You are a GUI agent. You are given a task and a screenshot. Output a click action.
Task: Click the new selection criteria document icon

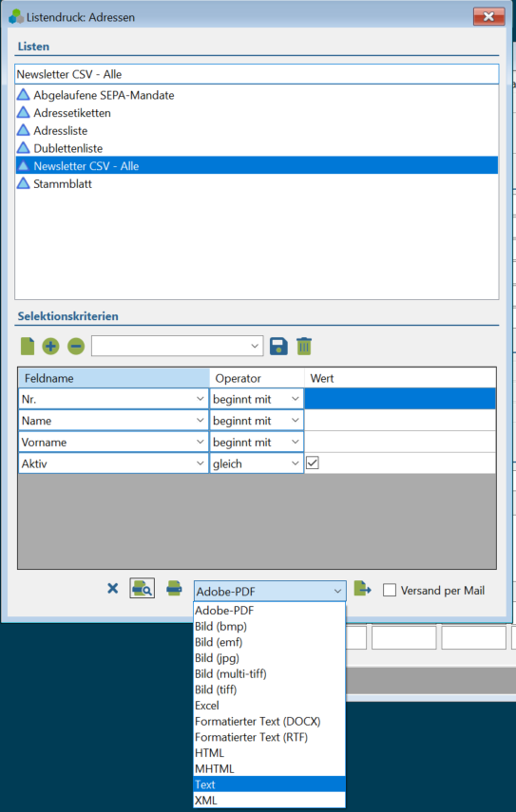[28, 346]
